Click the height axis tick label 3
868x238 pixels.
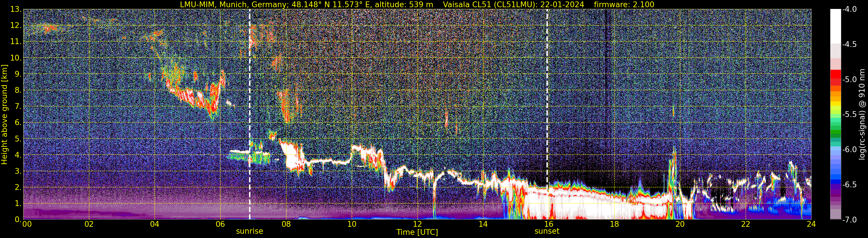(x=18, y=171)
